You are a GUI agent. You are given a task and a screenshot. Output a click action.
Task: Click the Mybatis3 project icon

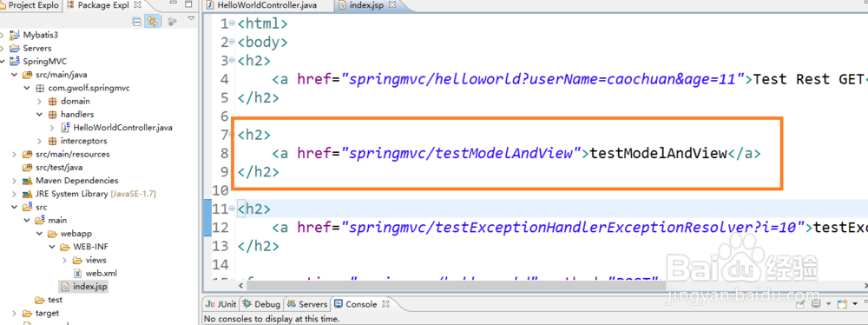15,35
